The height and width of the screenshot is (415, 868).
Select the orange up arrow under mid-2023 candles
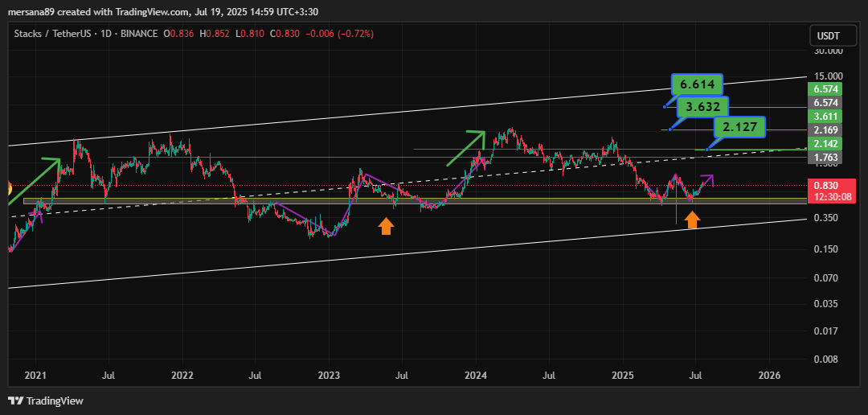pos(386,226)
